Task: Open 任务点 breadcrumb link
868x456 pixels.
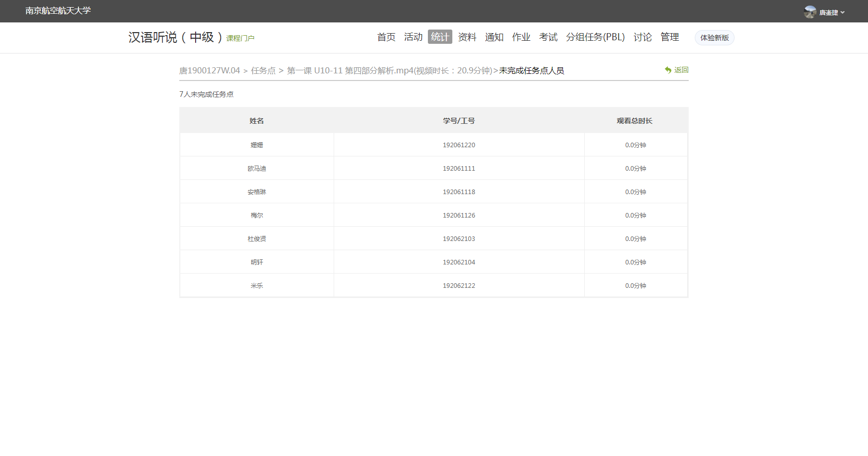Action: click(x=263, y=71)
